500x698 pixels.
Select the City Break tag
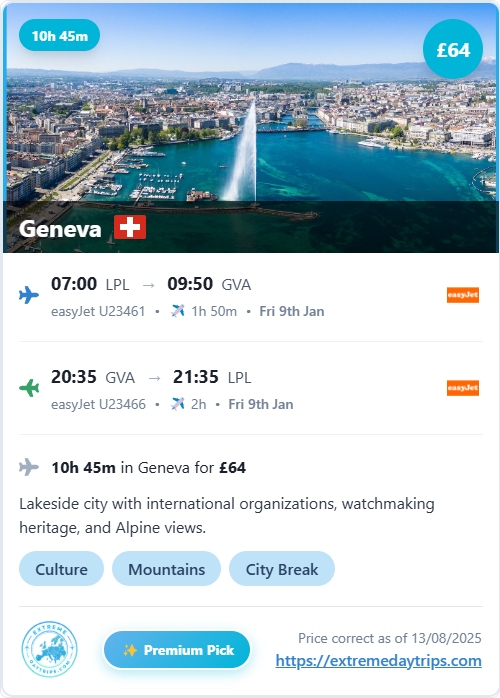pyautogui.click(x=282, y=569)
